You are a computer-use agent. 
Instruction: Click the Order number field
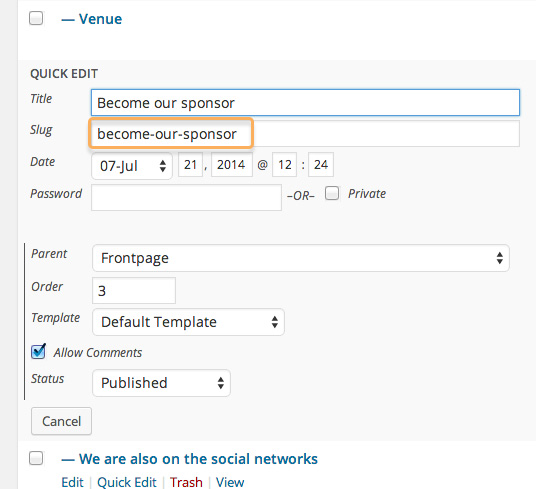pos(134,290)
